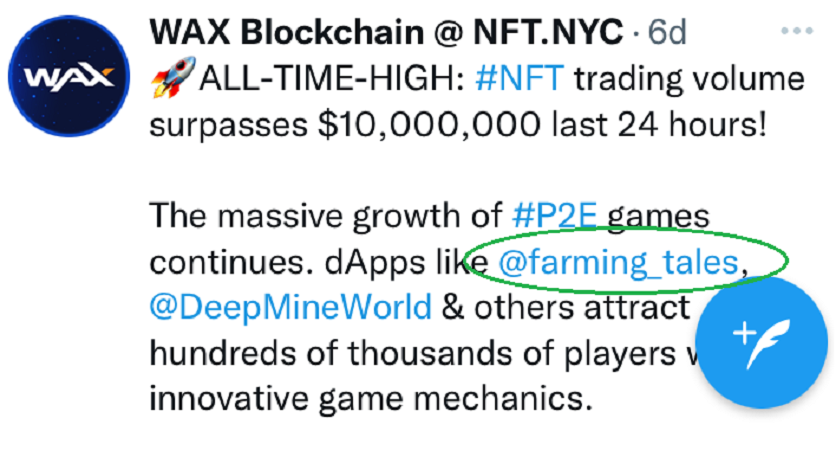This screenshot has width=836, height=450.
Task: Click "hundreds of thousands of players" line
Action: tap(415, 352)
